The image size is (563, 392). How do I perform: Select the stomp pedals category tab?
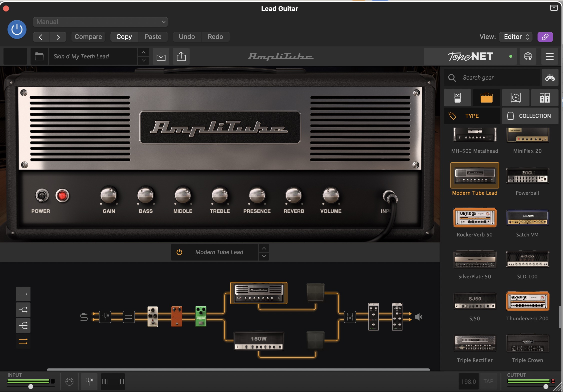click(458, 98)
